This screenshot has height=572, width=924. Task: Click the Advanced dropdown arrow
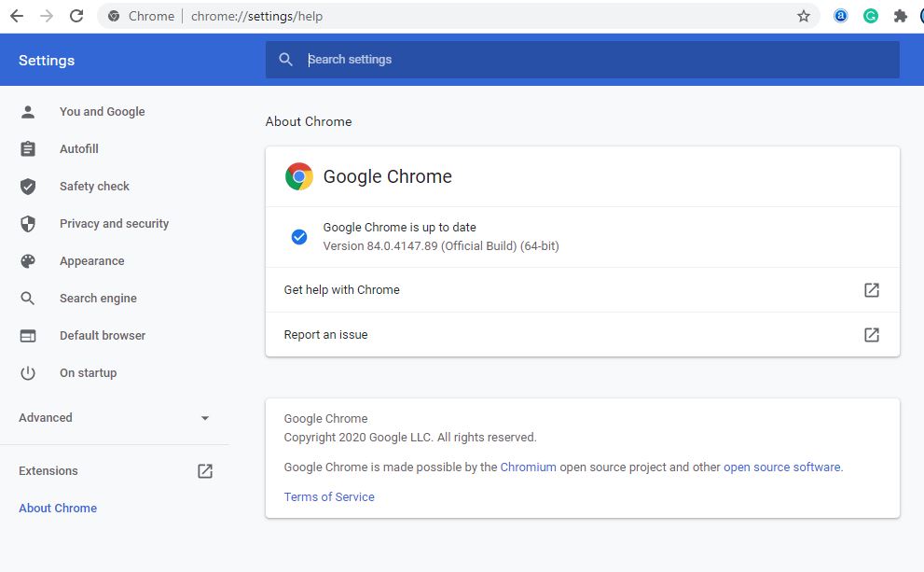tap(205, 418)
